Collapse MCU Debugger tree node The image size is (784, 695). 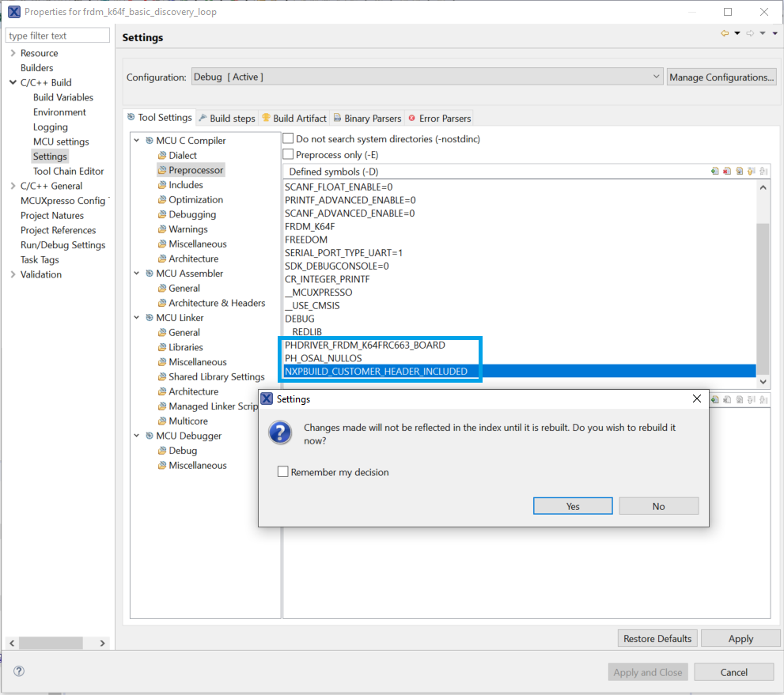pyautogui.click(x=137, y=436)
